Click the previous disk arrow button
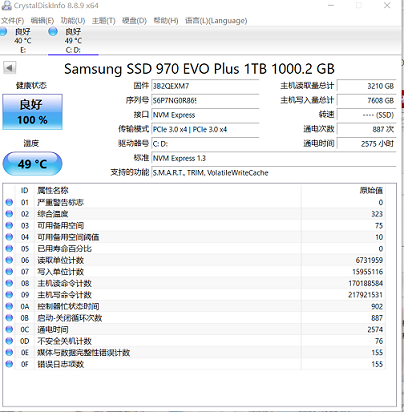Viewport: 404px width, 412px height. coord(10,68)
